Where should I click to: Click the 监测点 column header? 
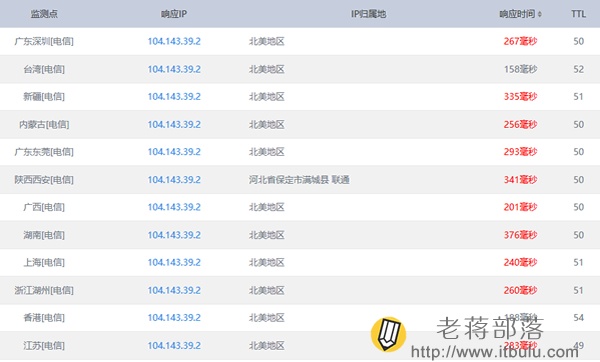point(44,14)
